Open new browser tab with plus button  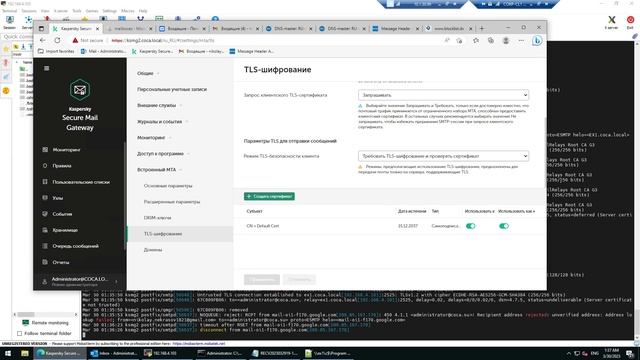coord(482,29)
